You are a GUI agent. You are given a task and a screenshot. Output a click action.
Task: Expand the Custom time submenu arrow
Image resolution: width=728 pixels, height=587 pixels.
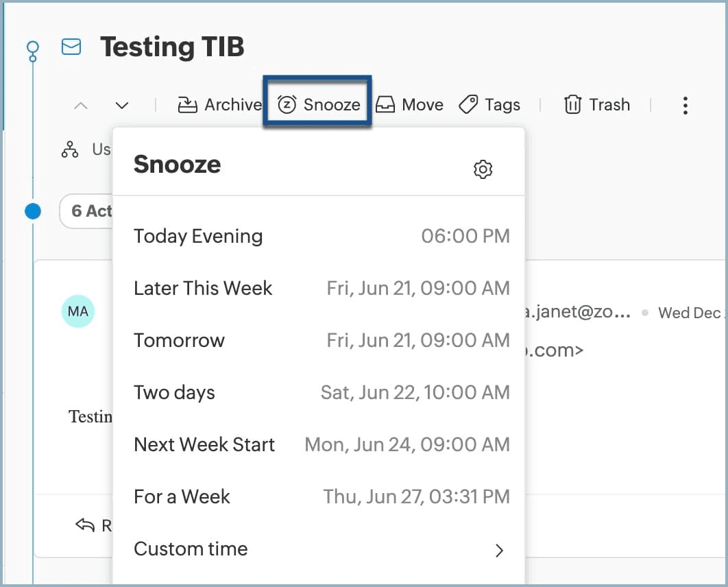tap(500, 550)
